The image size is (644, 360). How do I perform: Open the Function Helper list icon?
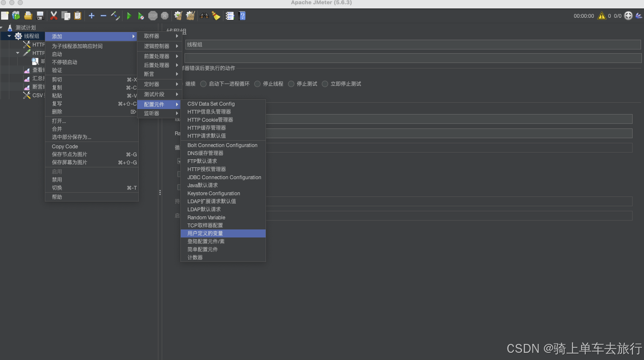pyautogui.click(x=230, y=16)
